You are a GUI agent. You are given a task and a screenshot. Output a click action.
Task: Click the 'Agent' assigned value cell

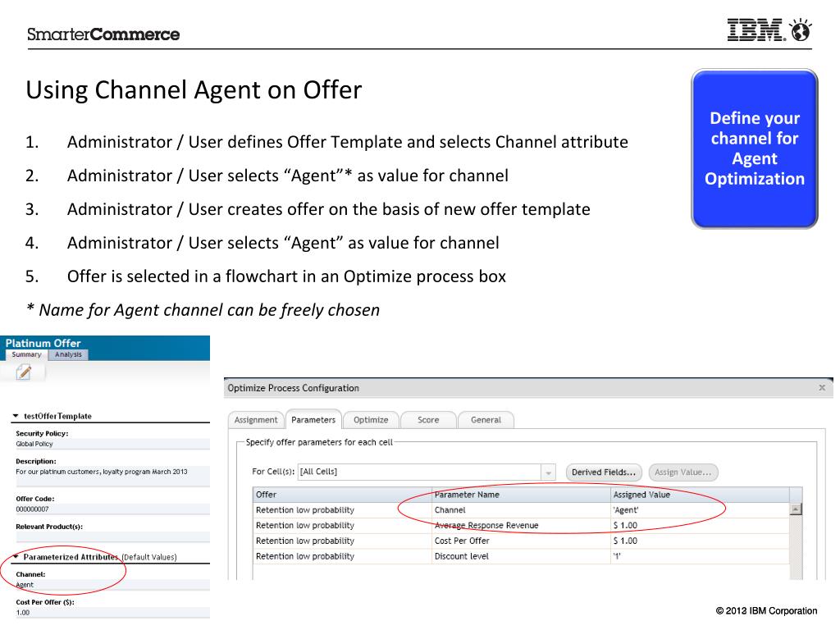700,510
